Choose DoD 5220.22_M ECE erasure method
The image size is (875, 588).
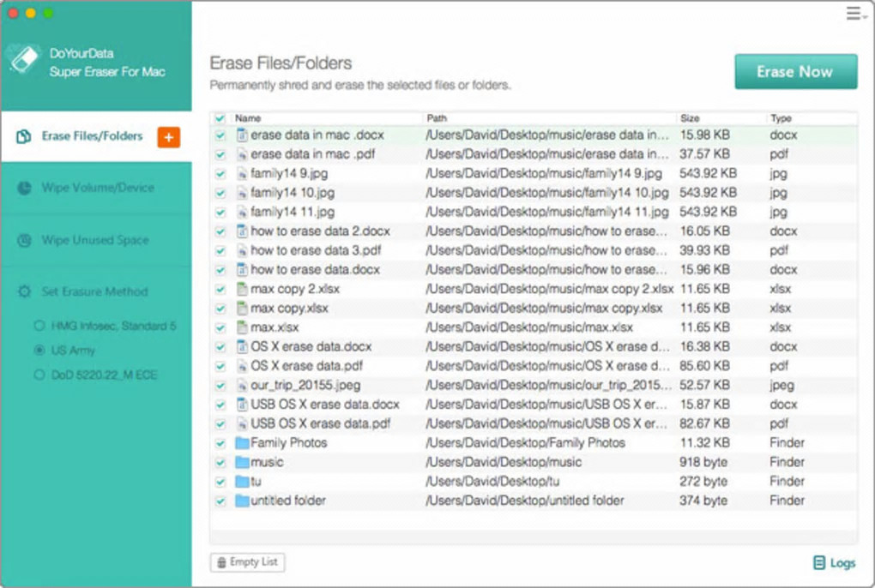click(39, 375)
